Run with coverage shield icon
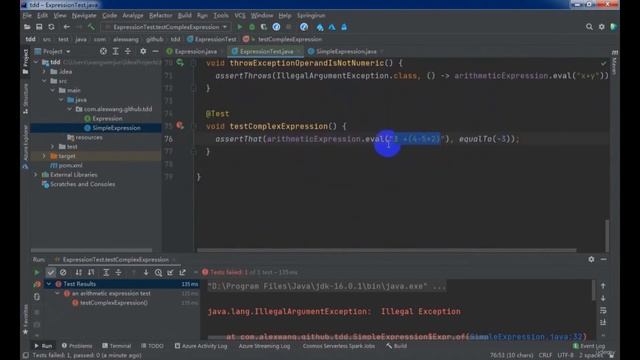This screenshot has width=640, height=360. click(x=264, y=27)
